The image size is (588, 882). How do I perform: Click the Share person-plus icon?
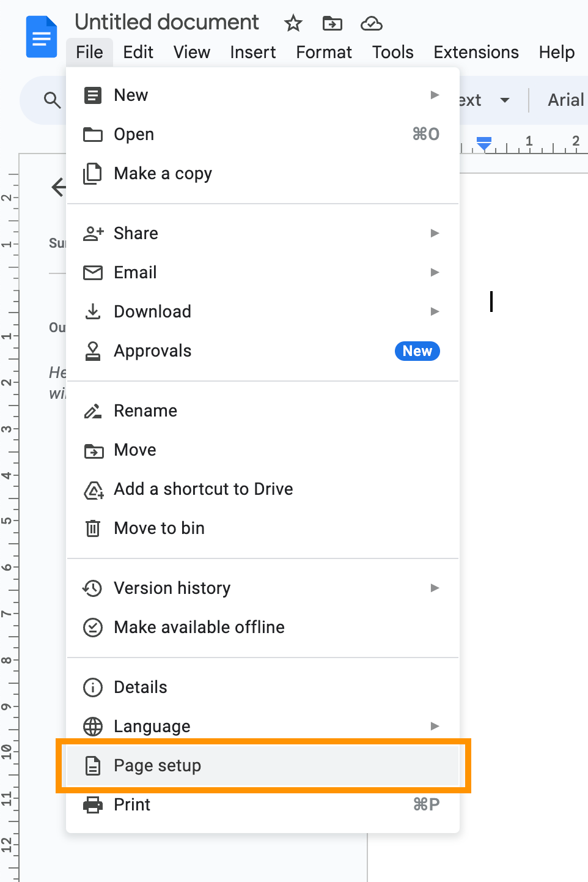point(94,234)
